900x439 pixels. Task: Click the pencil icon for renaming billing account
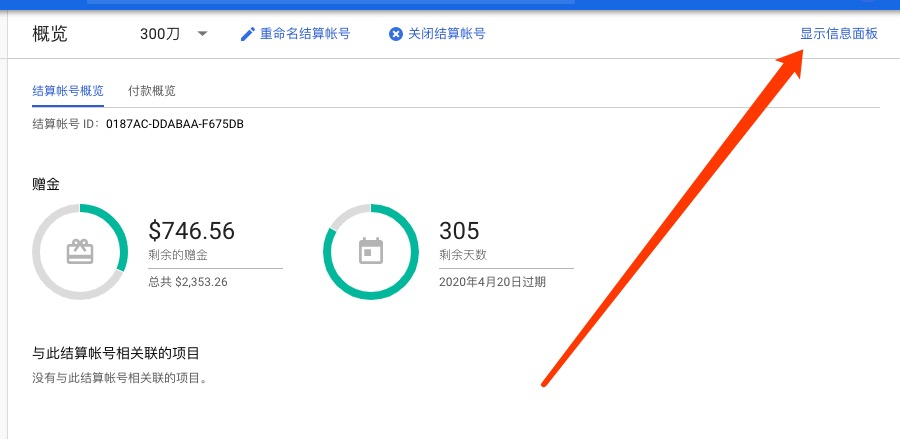248,34
